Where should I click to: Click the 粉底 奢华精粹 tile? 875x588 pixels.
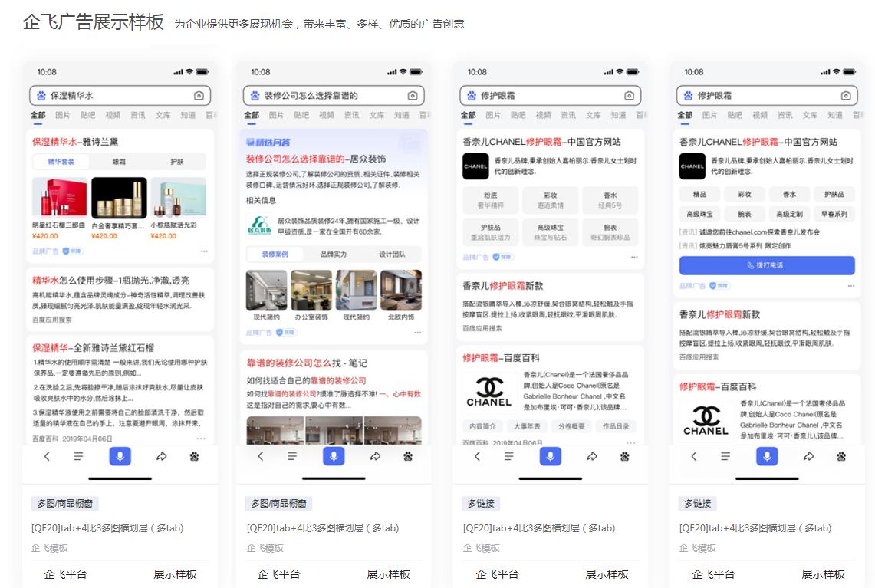coord(491,200)
